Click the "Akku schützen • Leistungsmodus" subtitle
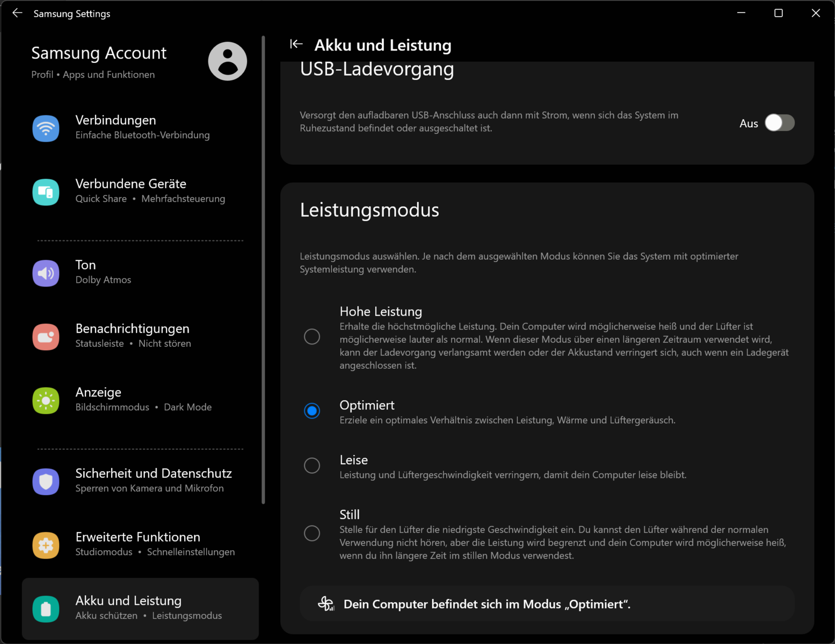 click(149, 616)
